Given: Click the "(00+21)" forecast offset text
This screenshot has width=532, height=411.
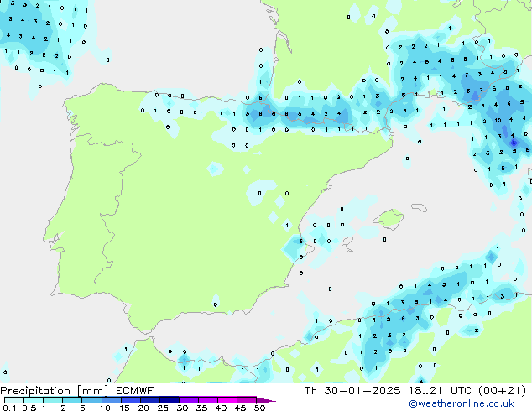Looking at the screenshot, I should click(502, 391).
